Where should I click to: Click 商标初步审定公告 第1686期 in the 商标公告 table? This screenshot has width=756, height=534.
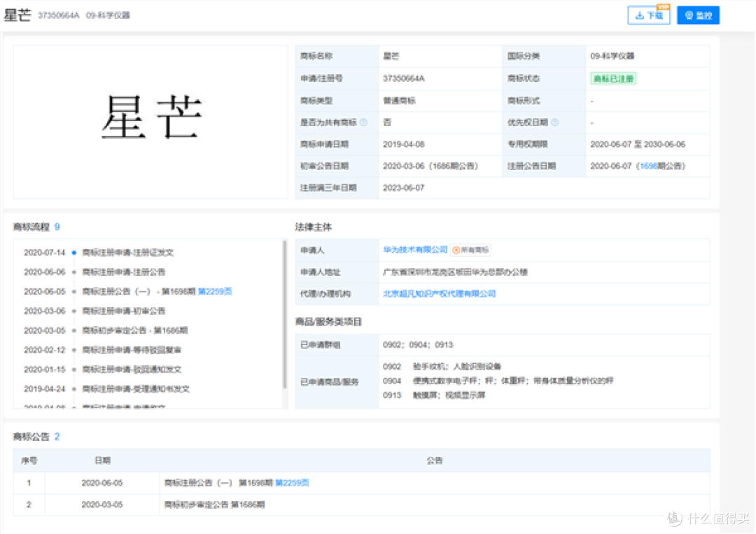pyautogui.click(x=215, y=505)
